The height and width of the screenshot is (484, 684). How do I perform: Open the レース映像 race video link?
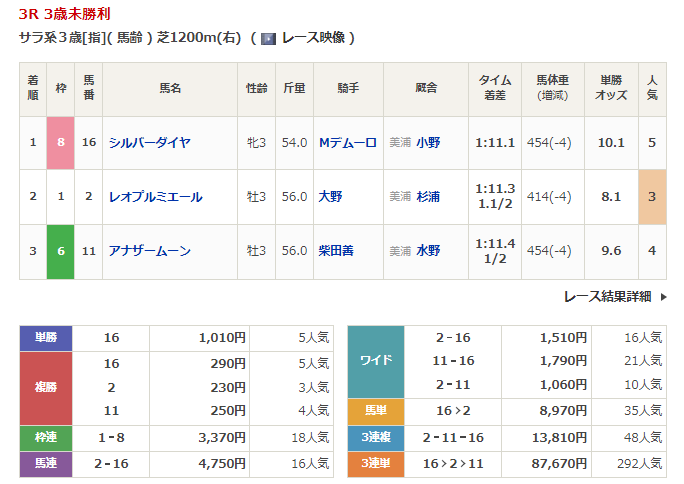[313, 38]
